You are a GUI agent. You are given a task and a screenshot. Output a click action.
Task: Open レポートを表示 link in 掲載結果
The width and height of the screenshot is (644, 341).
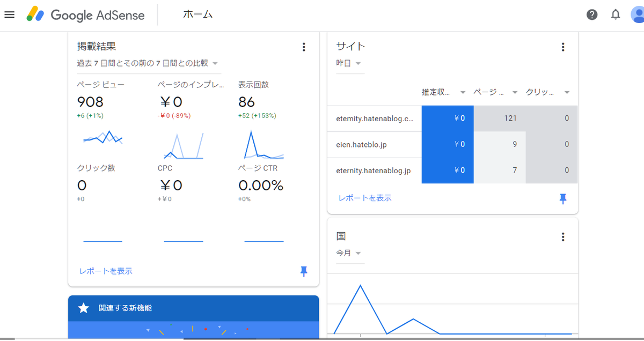coord(106,271)
